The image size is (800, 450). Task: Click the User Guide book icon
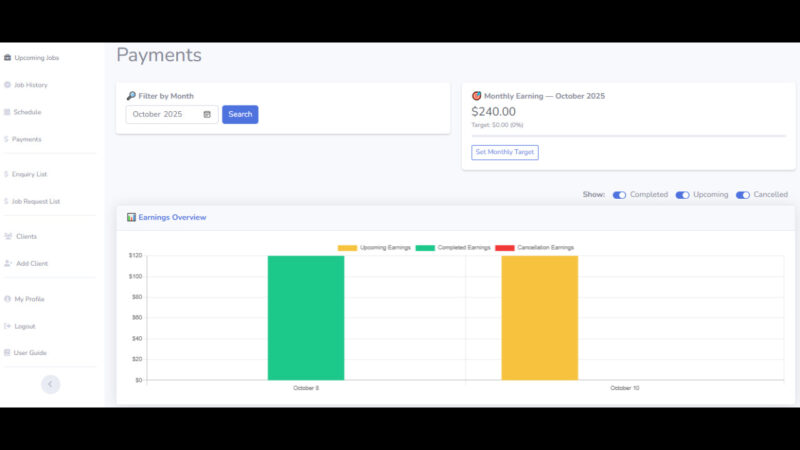7,353
